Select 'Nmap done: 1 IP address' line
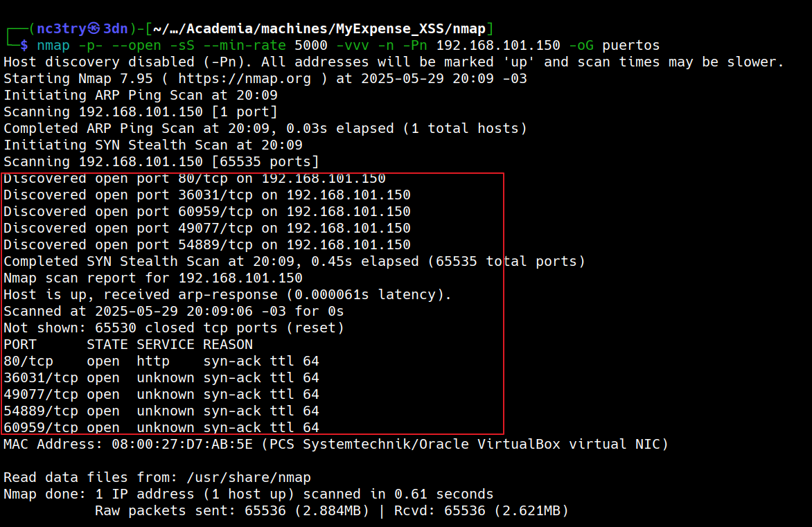The height and width of the screenshot is (527, 812). (249, 494)
